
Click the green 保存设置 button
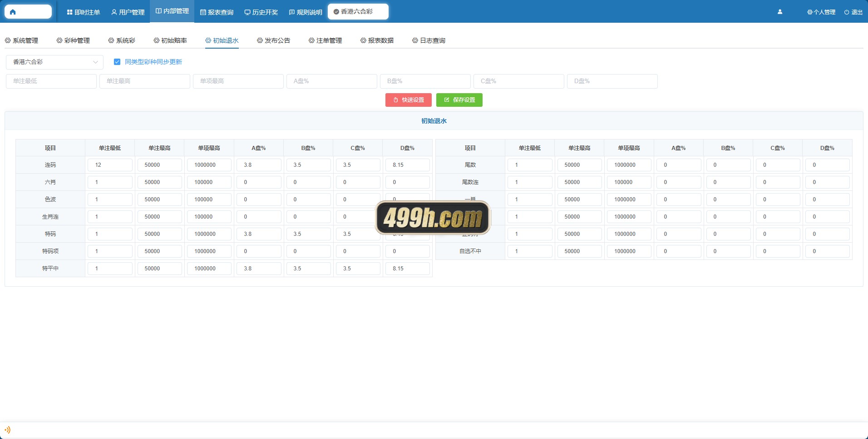click(x=459, y=100)
